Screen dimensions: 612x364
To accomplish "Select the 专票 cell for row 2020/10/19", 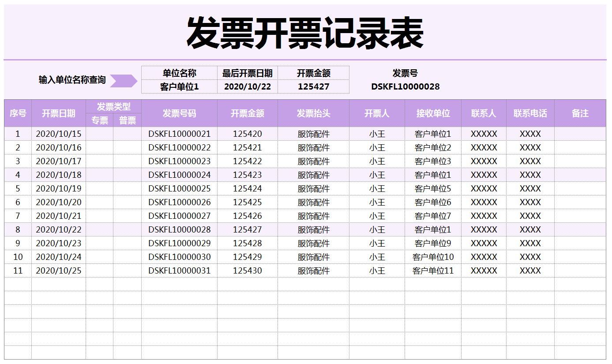I will [x=100, y=188].
